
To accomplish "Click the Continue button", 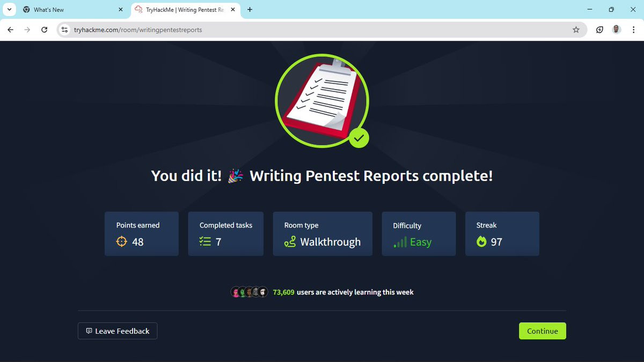I will [542, 331].
